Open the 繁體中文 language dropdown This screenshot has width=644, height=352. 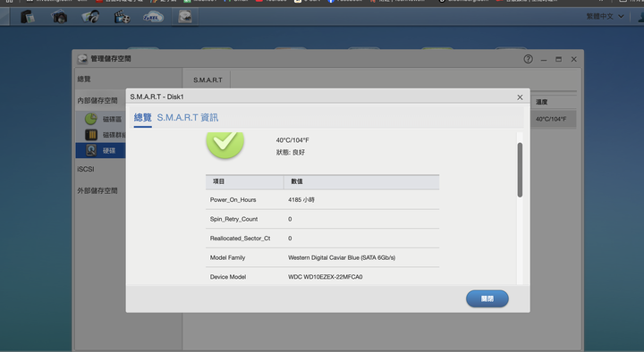tap(605, 16)
